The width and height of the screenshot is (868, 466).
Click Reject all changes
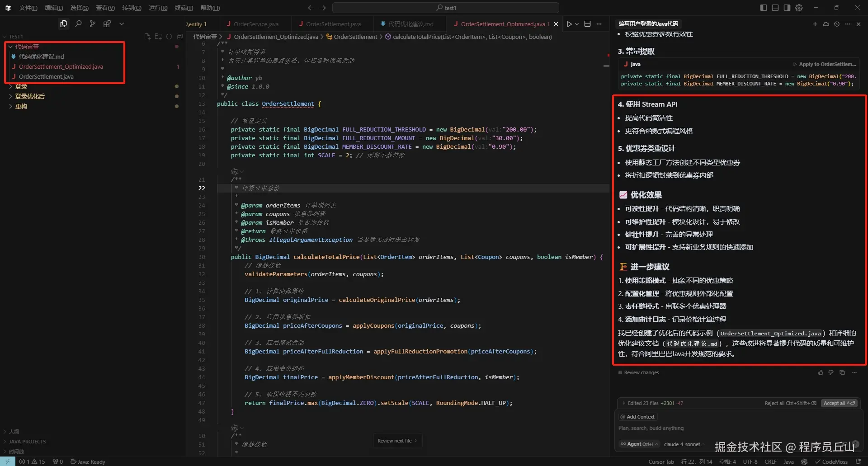point(790,403)
